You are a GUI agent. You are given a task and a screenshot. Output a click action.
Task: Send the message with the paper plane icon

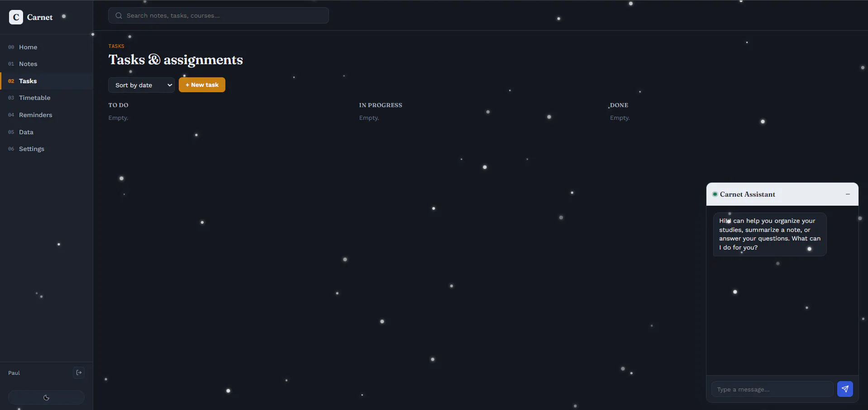(x=845, y=389)
